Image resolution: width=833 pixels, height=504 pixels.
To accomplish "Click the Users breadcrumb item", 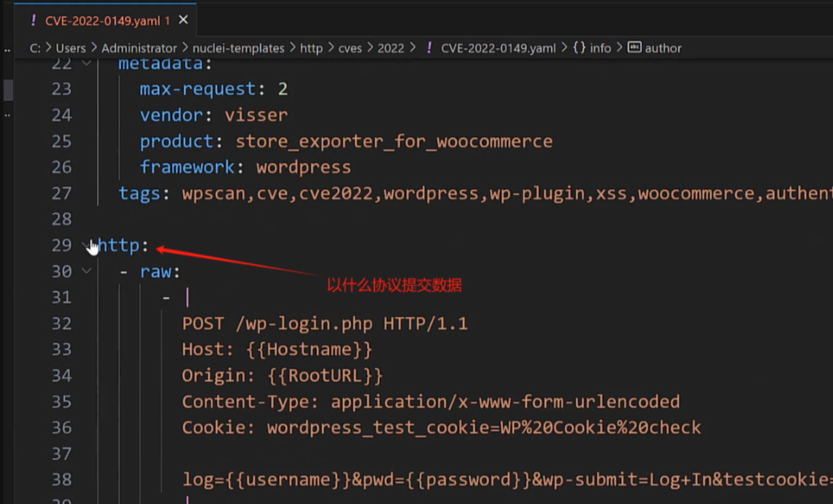I will pos(71,48).
